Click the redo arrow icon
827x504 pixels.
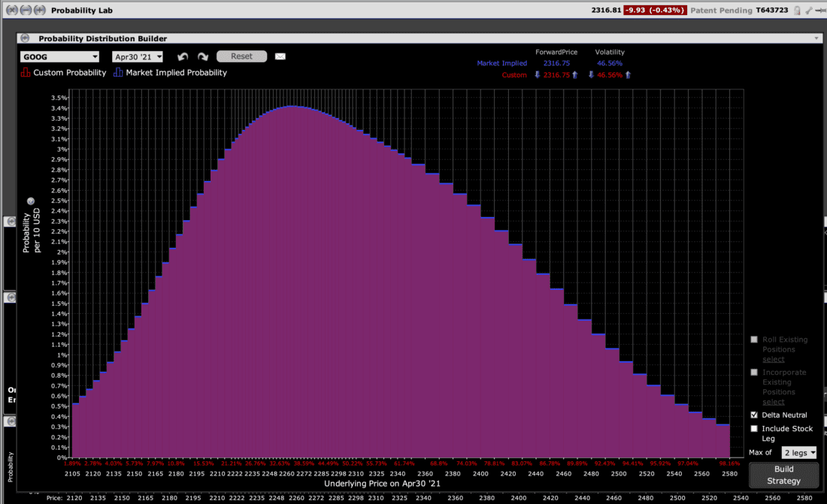pos(202,57)
